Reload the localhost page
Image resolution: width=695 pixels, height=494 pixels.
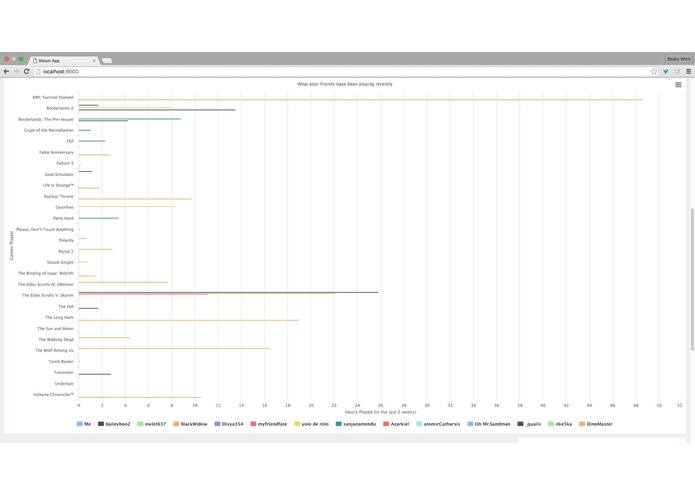tap(27, 71)
